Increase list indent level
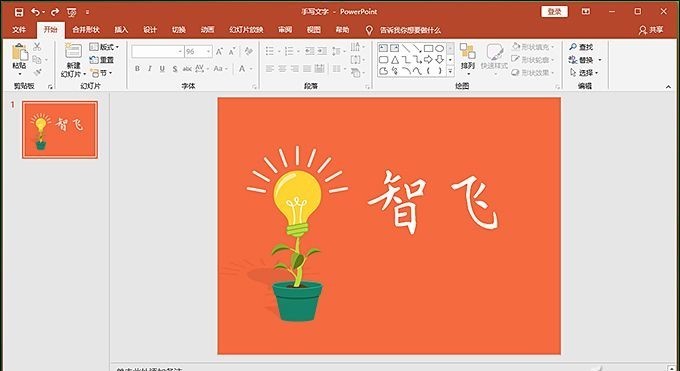Image resolution: width=680 pixels, height=371 pixels. 322,51
